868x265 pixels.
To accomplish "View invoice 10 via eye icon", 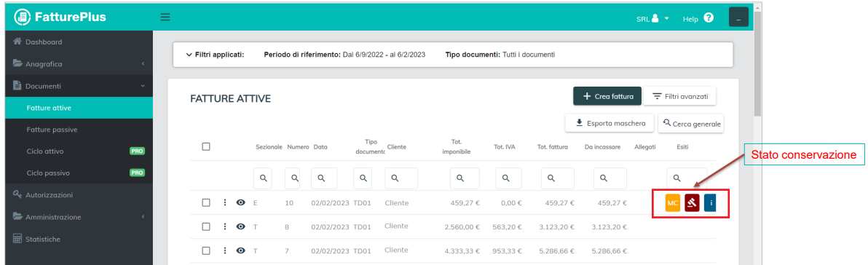I will (x=241, y=203).
